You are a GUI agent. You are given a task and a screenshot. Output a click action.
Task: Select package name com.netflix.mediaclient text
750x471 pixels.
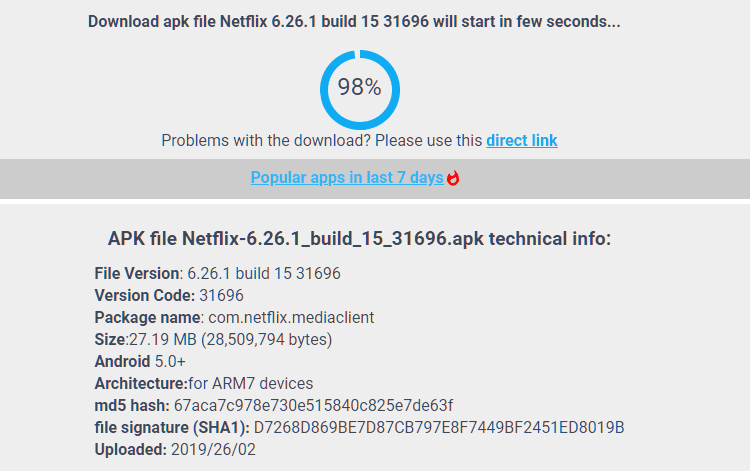pyautogui.click(x=291, y=318)
